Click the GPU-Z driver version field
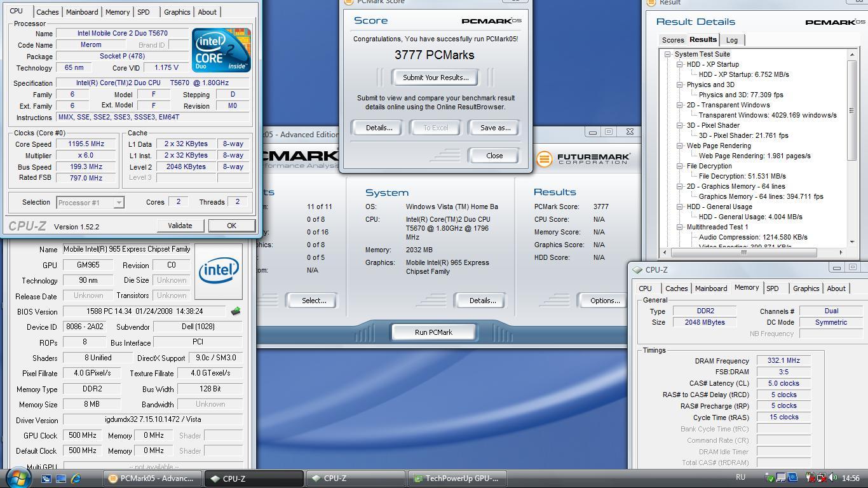The image size is (868, 488). point(153,420)
